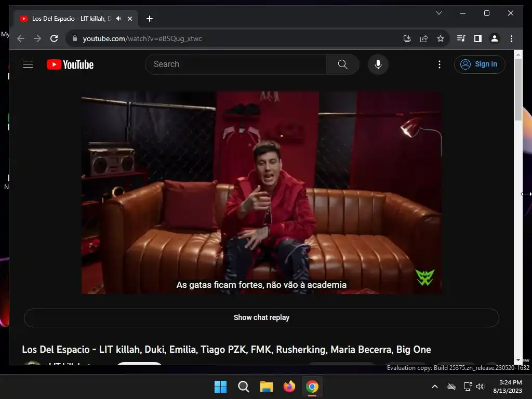The height and width of the screenshot is (399, 532).
Task: Select the Los Del Espacio YouTube tab
Action: (x=76, y=19)
